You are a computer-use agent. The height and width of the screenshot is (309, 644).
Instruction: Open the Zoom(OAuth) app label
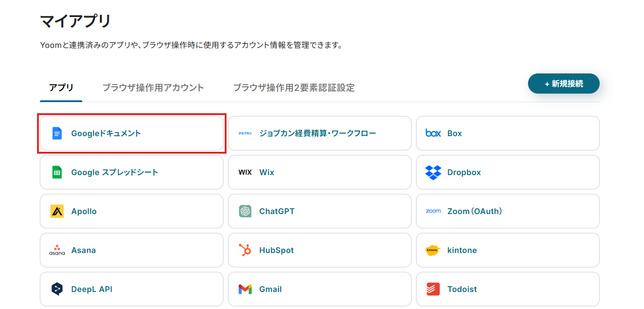tap(475, 211)
